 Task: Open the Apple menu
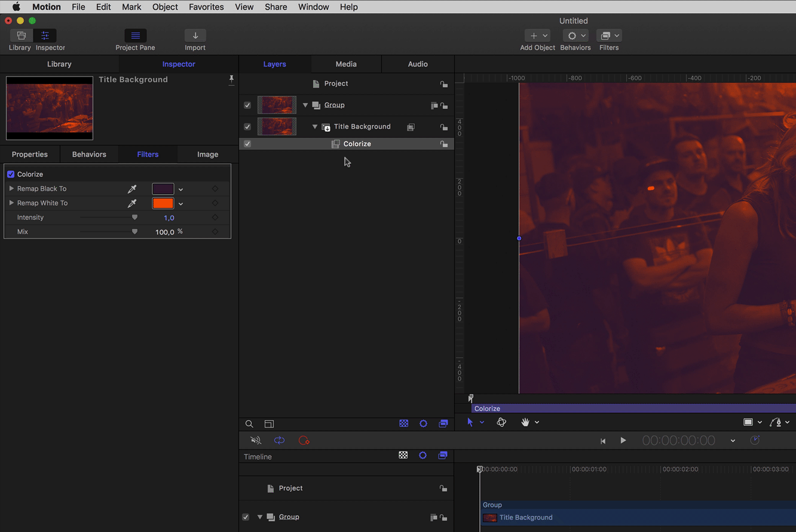[16, 7]
